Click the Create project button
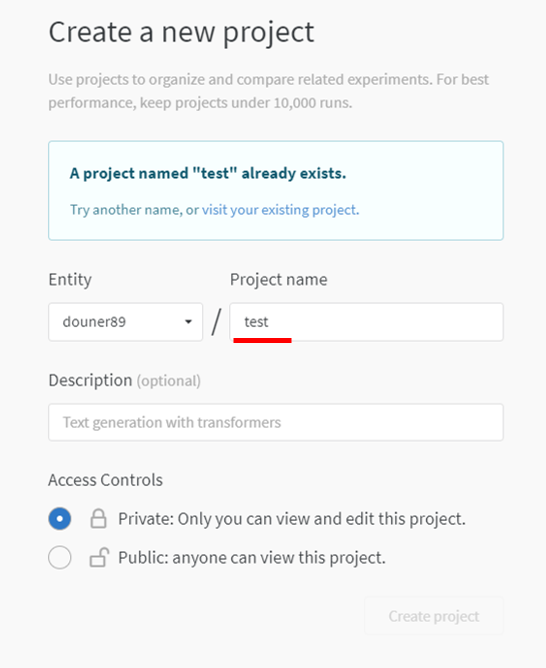546x668 pixels. (434, 616)
